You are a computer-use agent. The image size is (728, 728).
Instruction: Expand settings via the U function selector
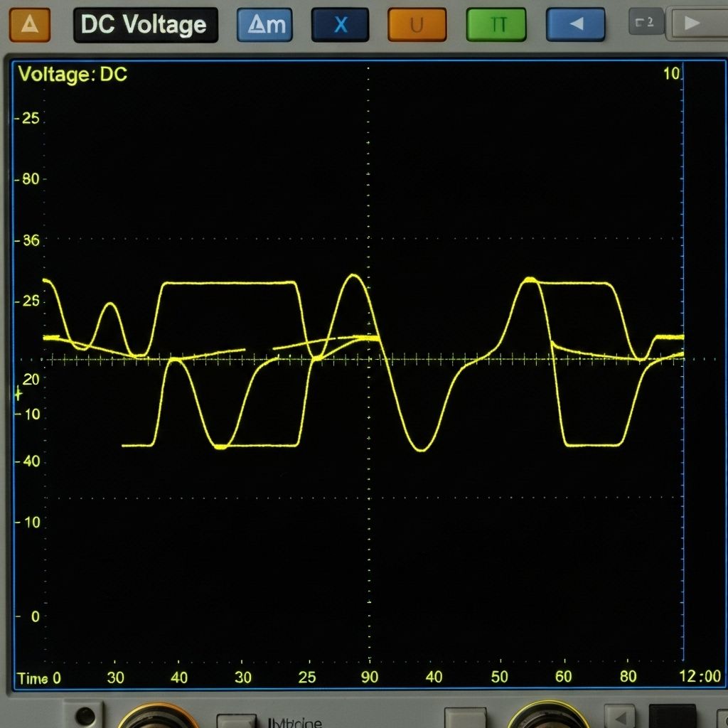[417, 23]
